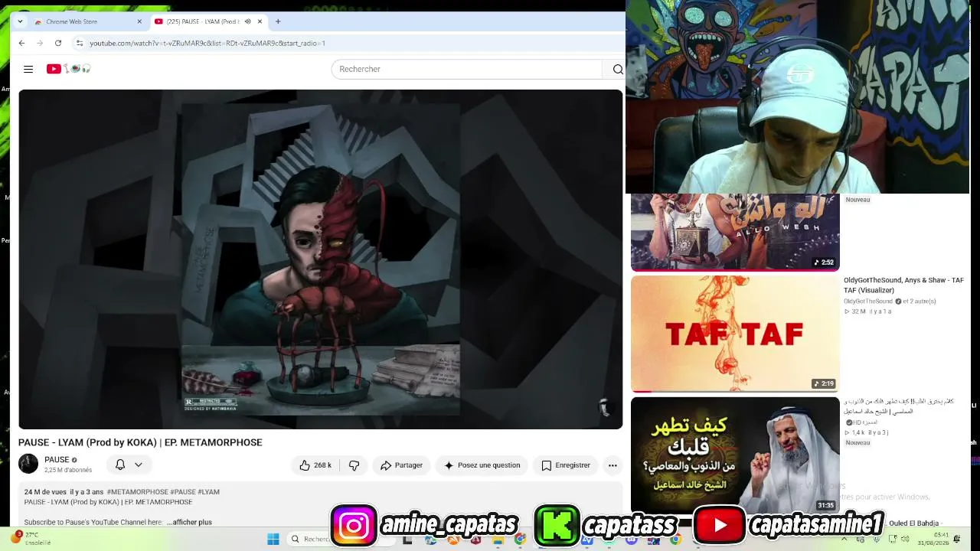View site information for youtube.com

(x=80, y=43)
